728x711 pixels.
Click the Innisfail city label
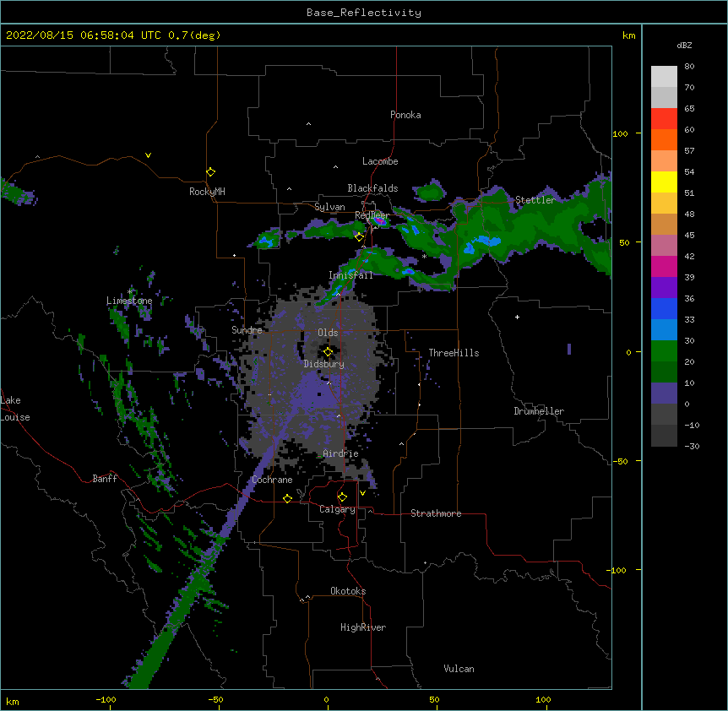click(x=350, y=275)
